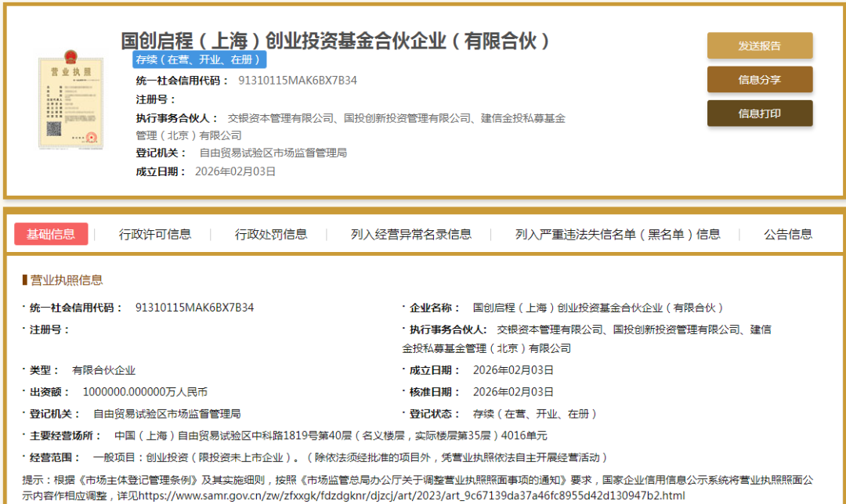Click the 登记状态 value 存续（在营、开业、在册）
This screenshot has width=846, height=504.
(535, 413)
